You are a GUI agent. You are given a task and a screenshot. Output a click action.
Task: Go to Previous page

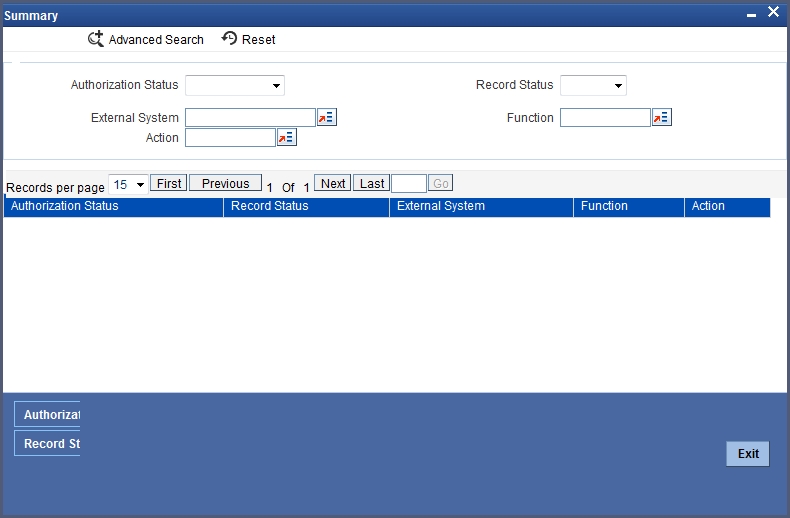(x=225, y=183)
